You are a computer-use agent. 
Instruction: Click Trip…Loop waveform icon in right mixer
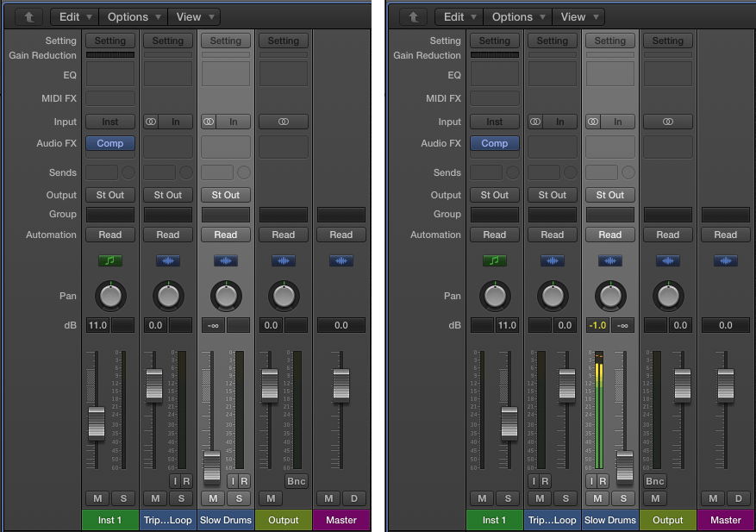[x=553, y=261]
